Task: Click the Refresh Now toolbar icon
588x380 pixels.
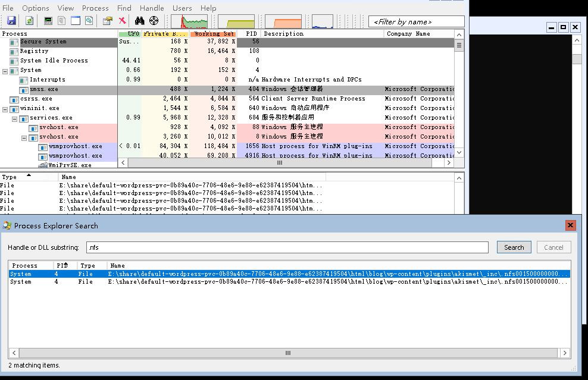Action: [x=29, y=21]
